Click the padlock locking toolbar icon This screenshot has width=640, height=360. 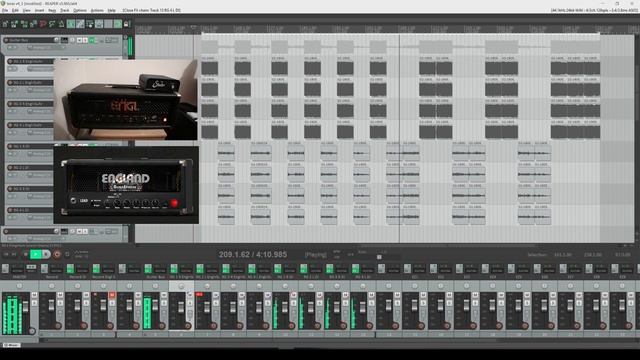127,24
